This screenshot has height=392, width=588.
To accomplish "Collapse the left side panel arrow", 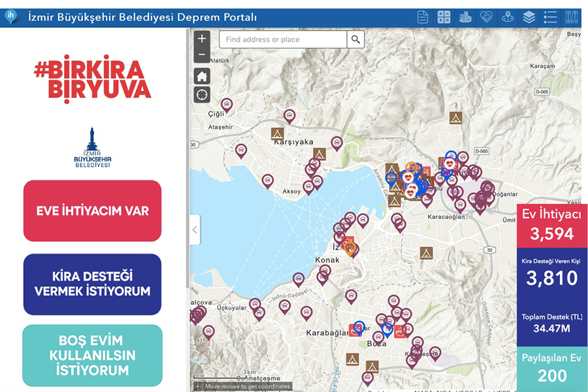I will pos(194,230).
